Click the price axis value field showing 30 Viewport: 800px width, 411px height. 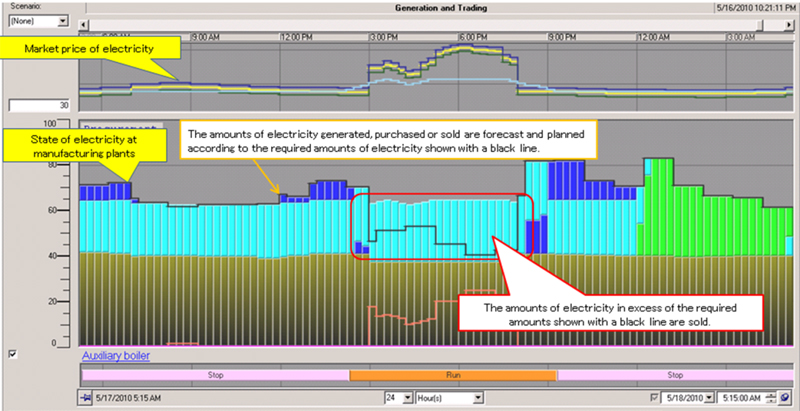pos(38,105)
